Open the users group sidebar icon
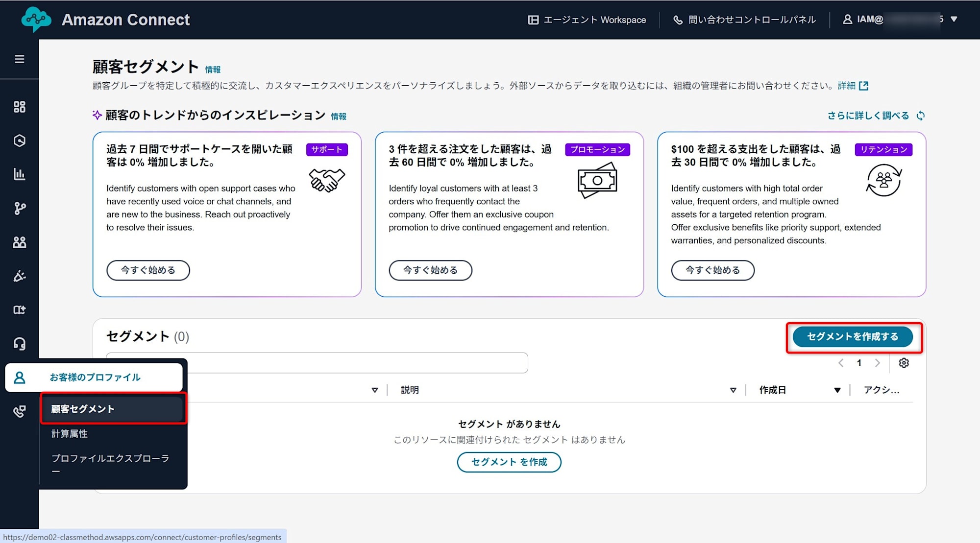 19,242
